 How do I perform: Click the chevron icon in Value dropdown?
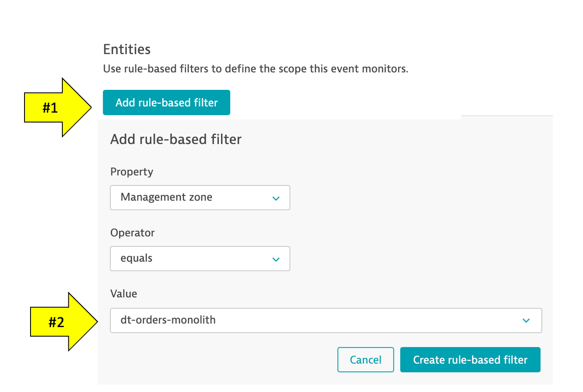(526, 321)
